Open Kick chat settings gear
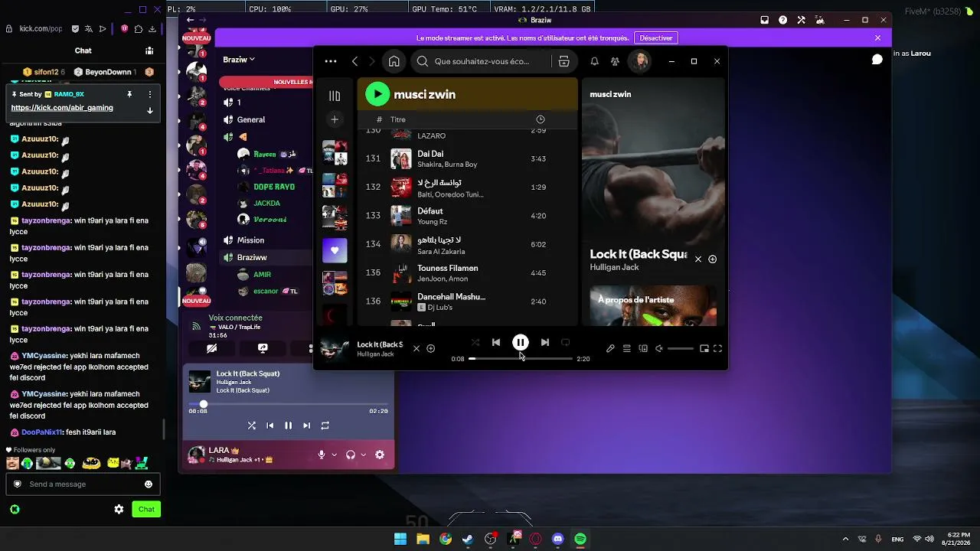The width and height of the screenshot is (980, 551). click(x=119, y=509)
